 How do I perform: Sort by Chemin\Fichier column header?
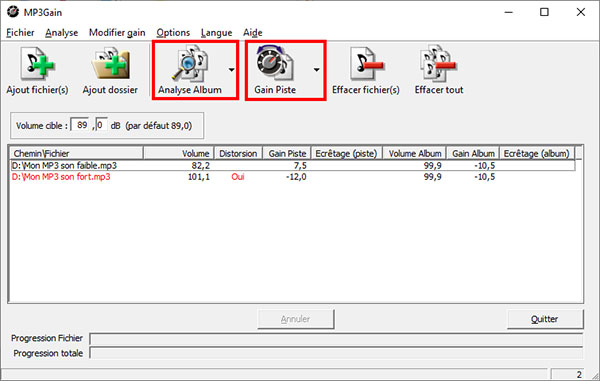77,153
